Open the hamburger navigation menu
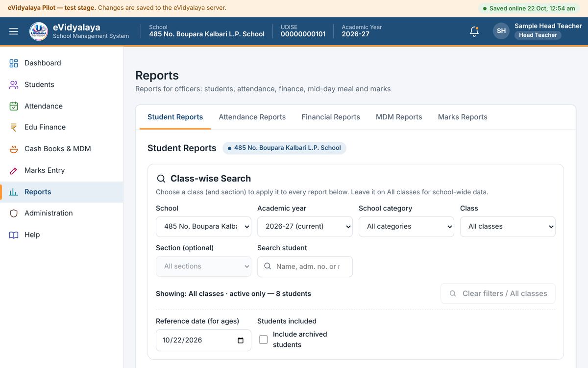Image resolution: width=588 pixels, height=368 pixels. pyautogui.click(x=14, y=31)
